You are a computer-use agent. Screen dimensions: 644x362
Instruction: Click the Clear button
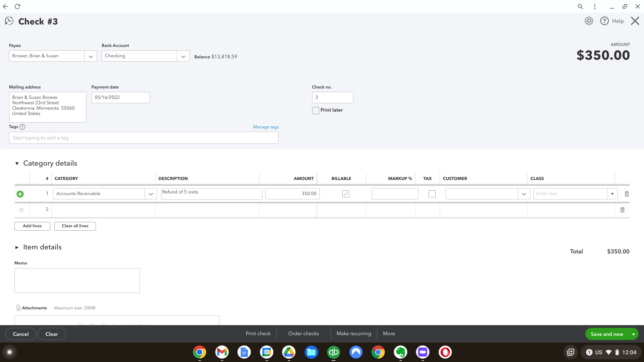[x=51, y=334]
